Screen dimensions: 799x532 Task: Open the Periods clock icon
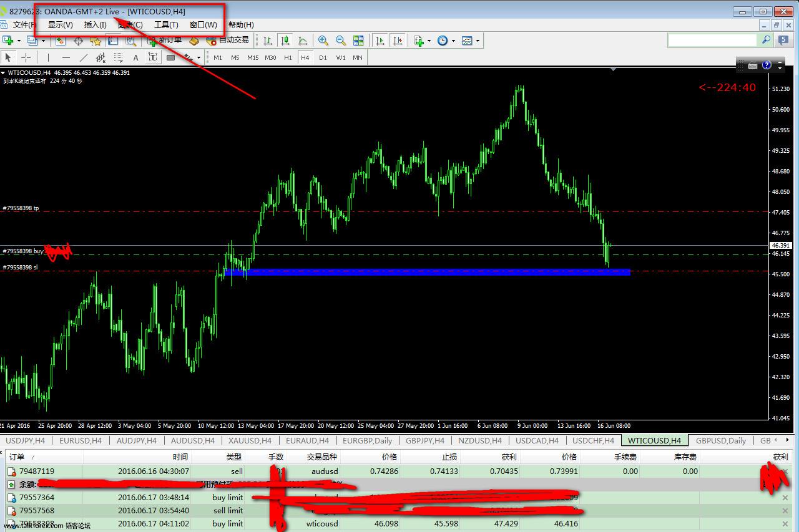pos(443,41)
